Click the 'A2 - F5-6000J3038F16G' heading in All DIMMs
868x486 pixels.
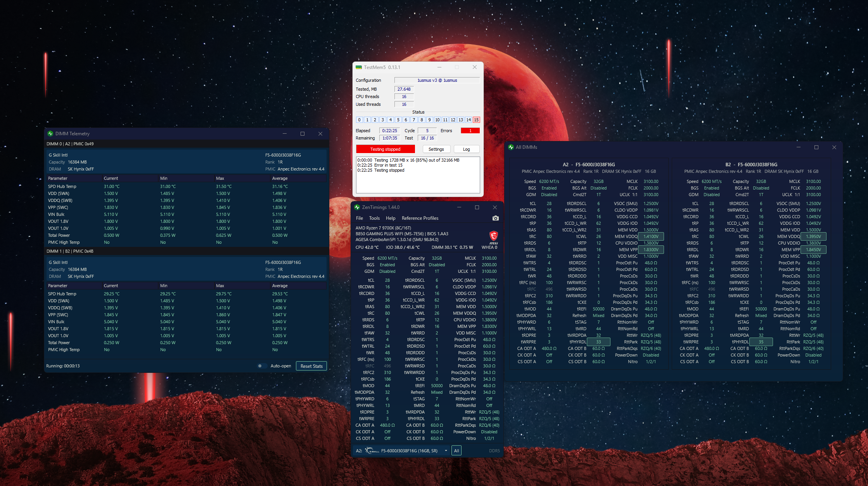tap(589, 165)
